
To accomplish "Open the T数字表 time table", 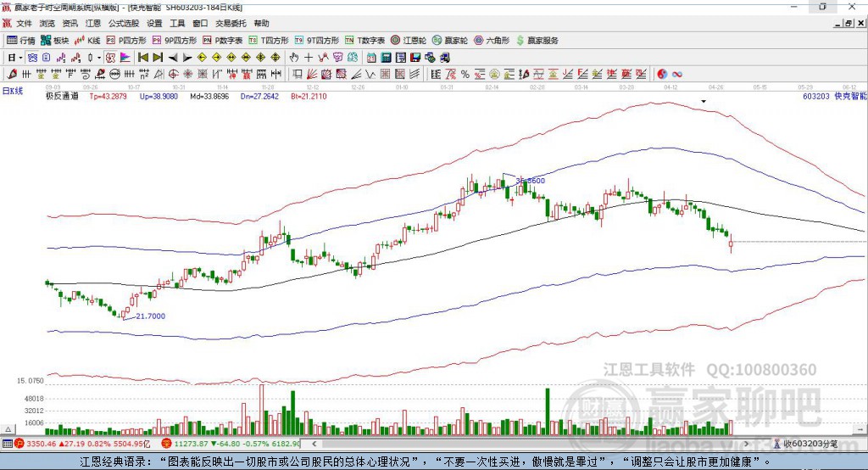I will 364,41.
